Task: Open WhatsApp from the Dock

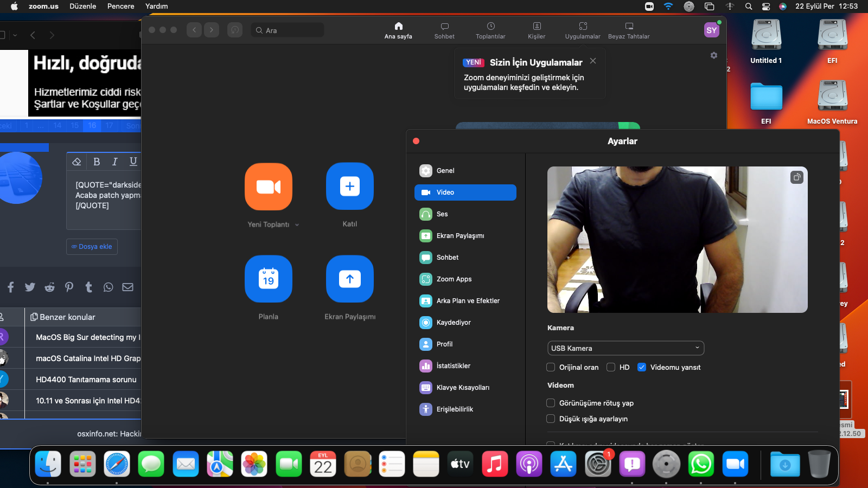Action: point(701,464)
